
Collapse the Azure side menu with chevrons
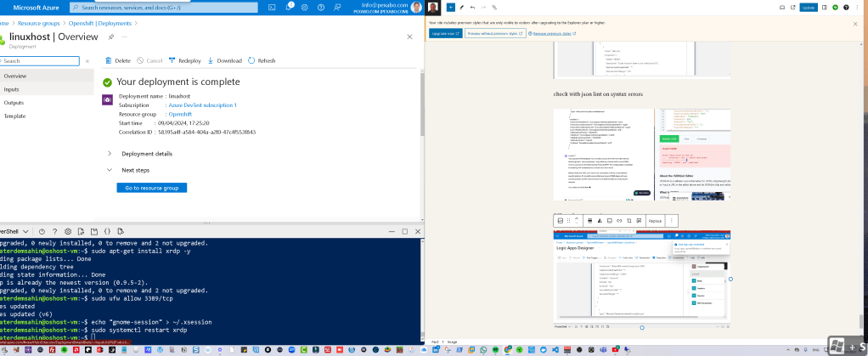coord(87,61)
